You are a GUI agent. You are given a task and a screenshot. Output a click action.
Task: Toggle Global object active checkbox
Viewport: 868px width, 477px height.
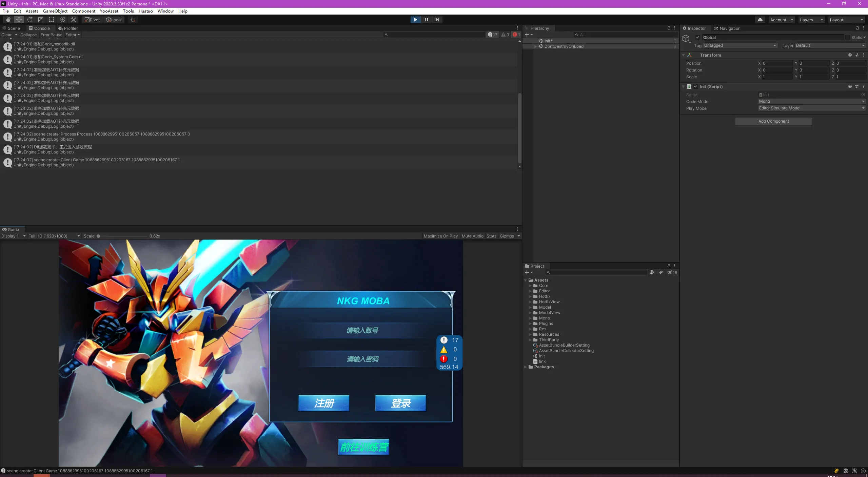tap(698, 37)
